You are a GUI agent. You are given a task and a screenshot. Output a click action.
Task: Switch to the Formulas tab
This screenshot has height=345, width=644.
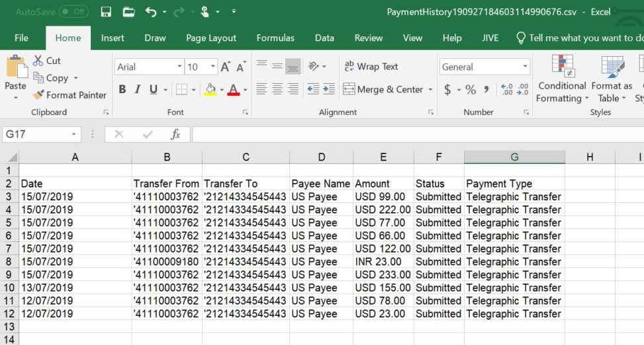coord(275,38)
